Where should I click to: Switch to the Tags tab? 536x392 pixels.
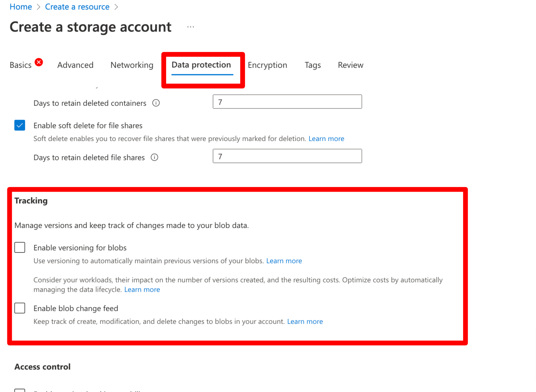coord(312,65)
